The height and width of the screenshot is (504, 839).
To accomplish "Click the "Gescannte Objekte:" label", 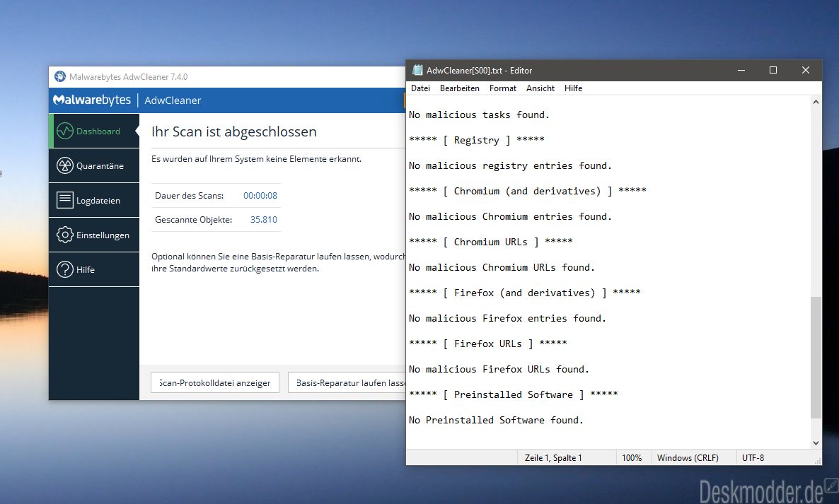I will (194, 220).
